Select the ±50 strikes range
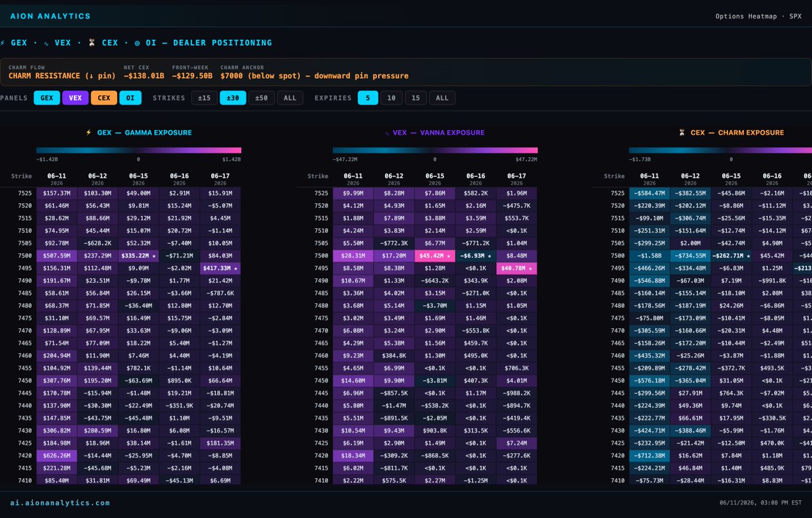 point(261,98)
